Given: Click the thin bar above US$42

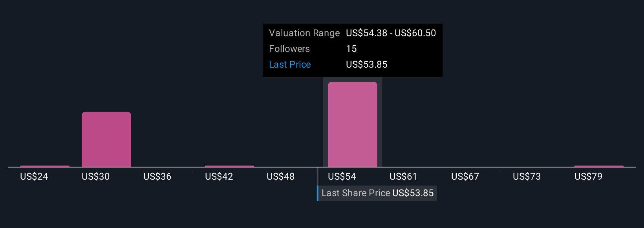Looking at the screenshot, I should point(229,166).
